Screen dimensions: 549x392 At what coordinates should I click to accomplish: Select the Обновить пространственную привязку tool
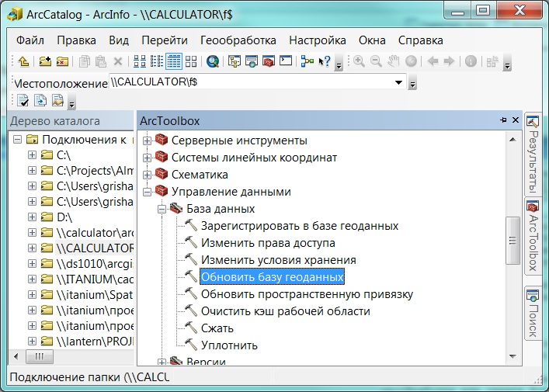click(x=307, y=294)
